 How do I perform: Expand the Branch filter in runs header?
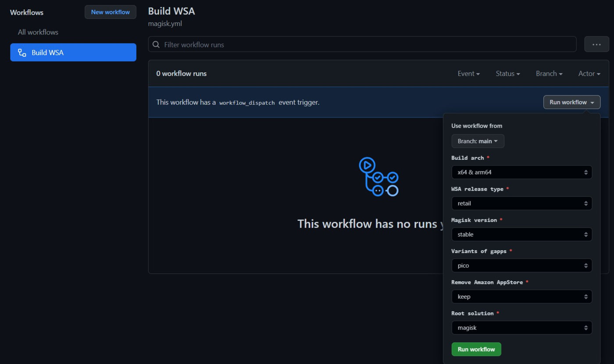coord(549,74)
